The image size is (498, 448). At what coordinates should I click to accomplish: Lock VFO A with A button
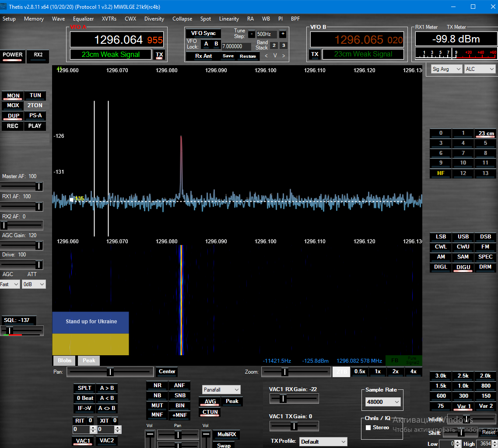[206, 44]
